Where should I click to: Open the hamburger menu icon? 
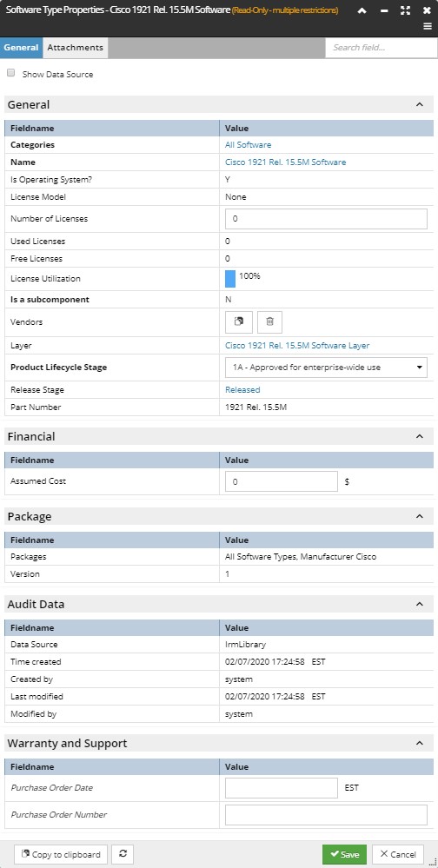[x=428, y=26]
